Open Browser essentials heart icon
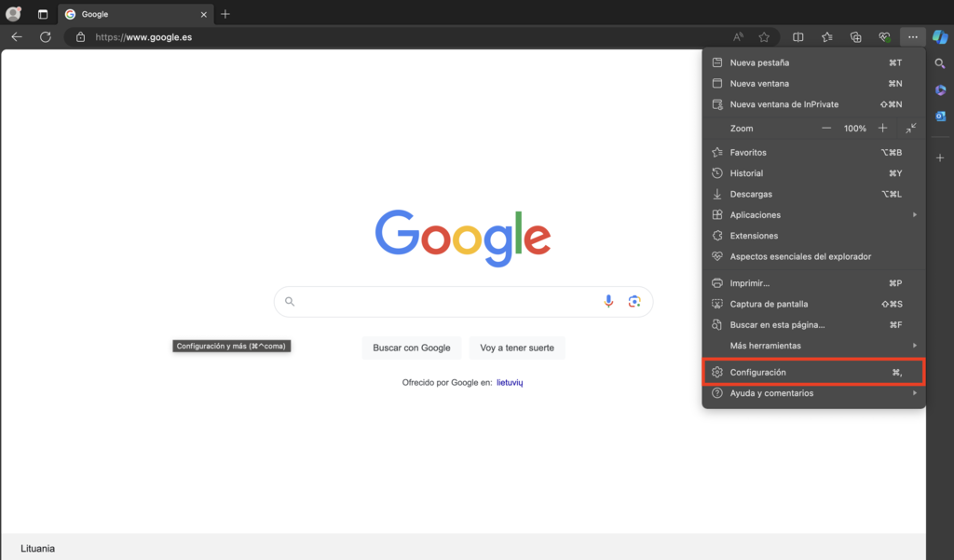Image resolution: width=954 pixels, height=560 pixels. (x=884, y=36)
